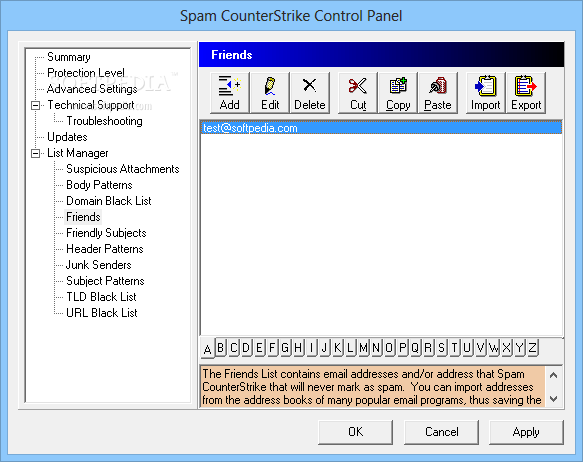
Task: Confirm with the OK button
Action: click(x=355, y=432)
